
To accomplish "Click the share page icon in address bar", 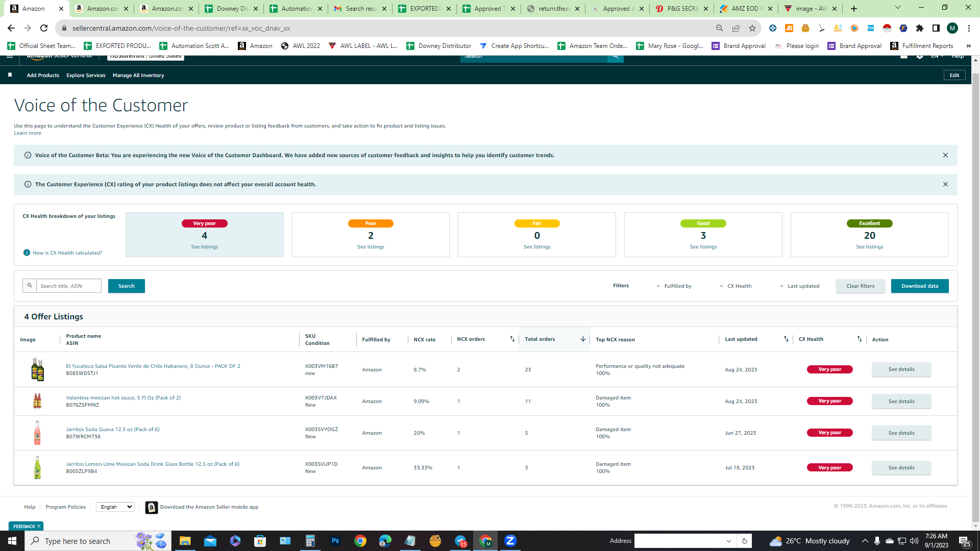I will tap(736, 28).
